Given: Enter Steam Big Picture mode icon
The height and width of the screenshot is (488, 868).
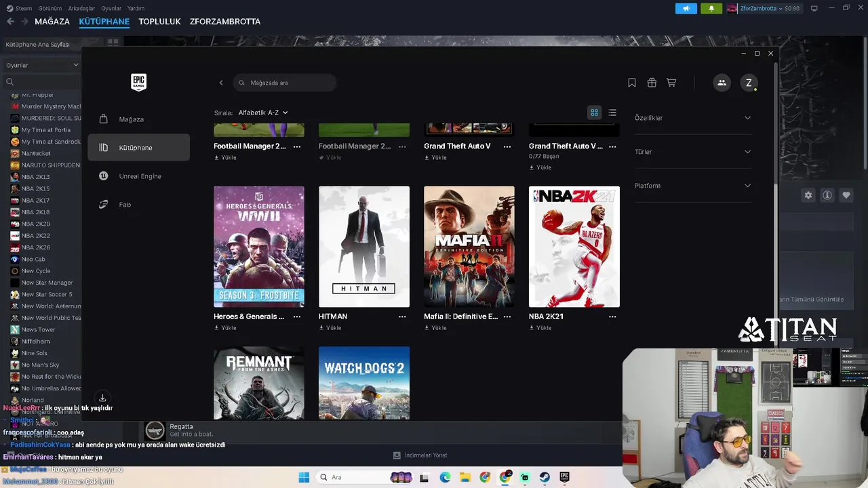Looking at the screenshot, I should pyautogui.click(x=814, y=8).
